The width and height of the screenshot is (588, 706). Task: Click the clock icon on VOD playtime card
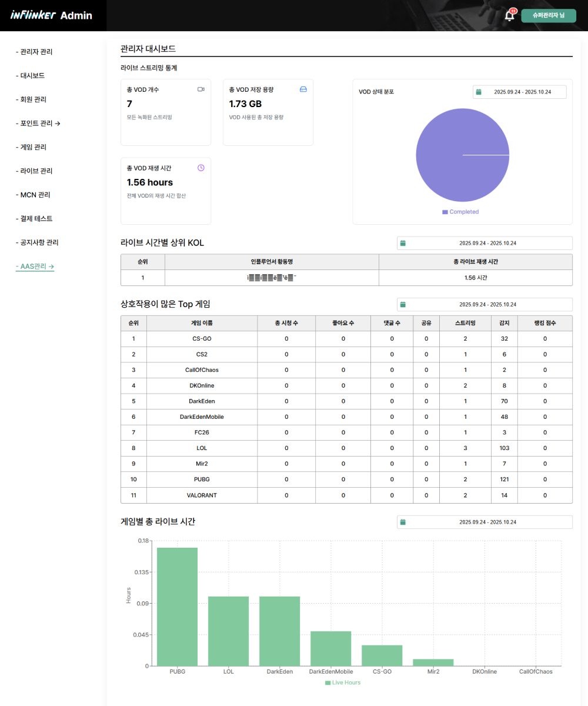point(201,168)
